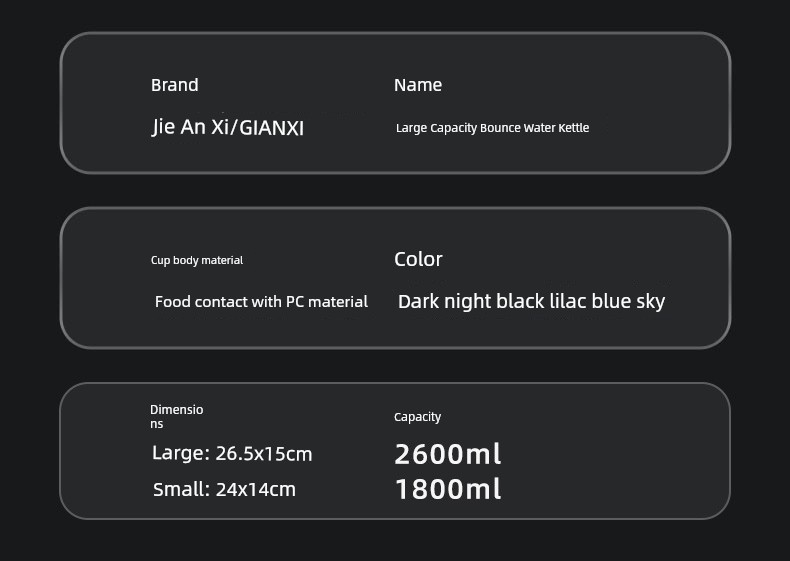Select the Small: 24x14cm dimension
The height and width of the screenshot is (561, 790).
click(x=224, y=489)
